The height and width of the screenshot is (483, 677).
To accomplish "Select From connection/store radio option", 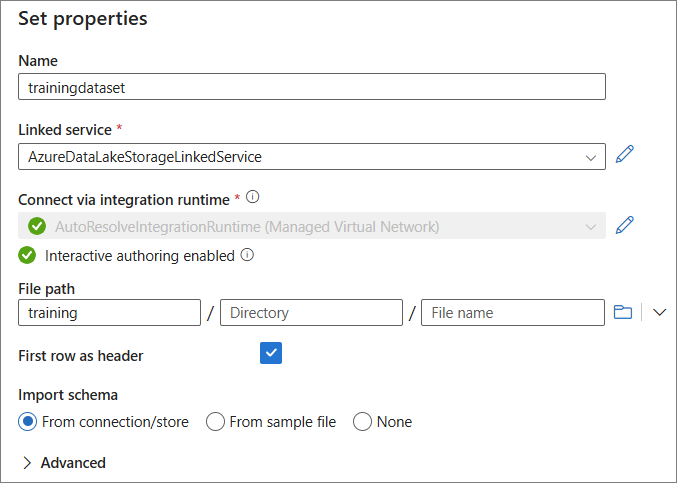I will (x=28, y=422).
